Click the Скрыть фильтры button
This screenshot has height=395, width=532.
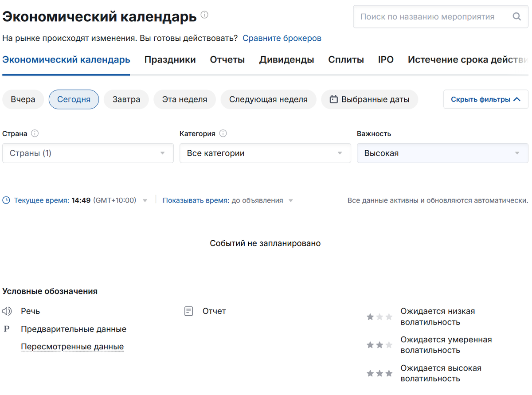485,99
